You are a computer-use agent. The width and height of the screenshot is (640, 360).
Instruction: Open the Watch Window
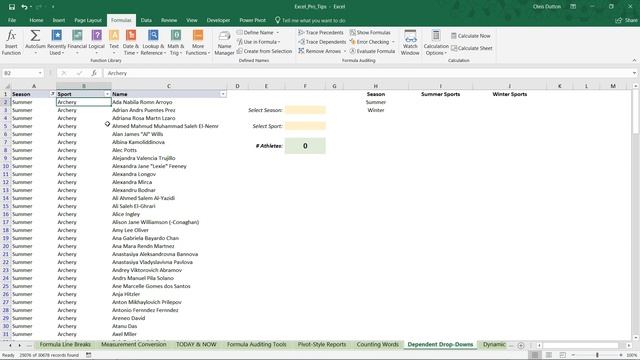(410, 42)
